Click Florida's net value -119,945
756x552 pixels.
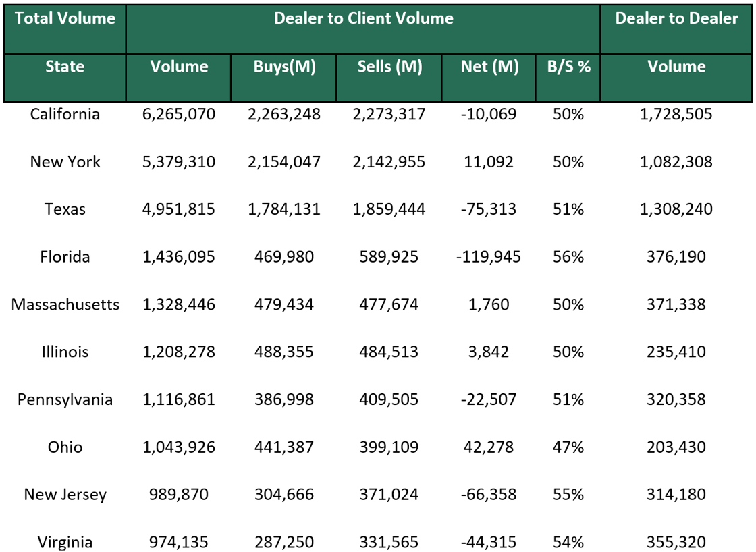click(489, 257)
